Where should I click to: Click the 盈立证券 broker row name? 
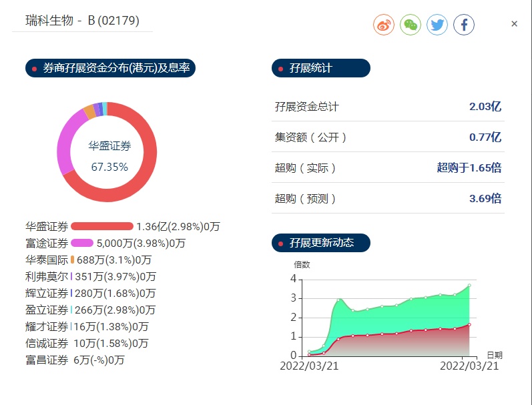tap(47, 310)
